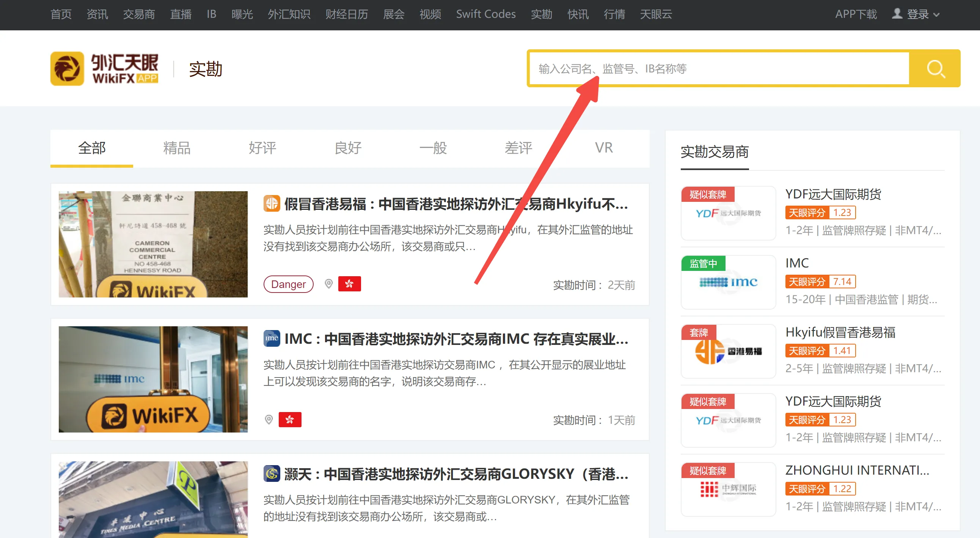Open IB in top navigation
Image resolution: width=980 pixels, height=538 pixels.
tap(212, 14)
